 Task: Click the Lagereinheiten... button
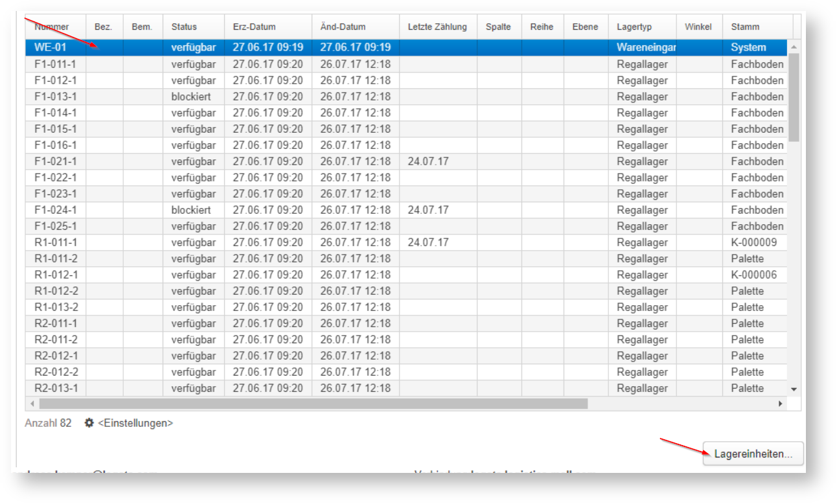[x=753, y=453]
